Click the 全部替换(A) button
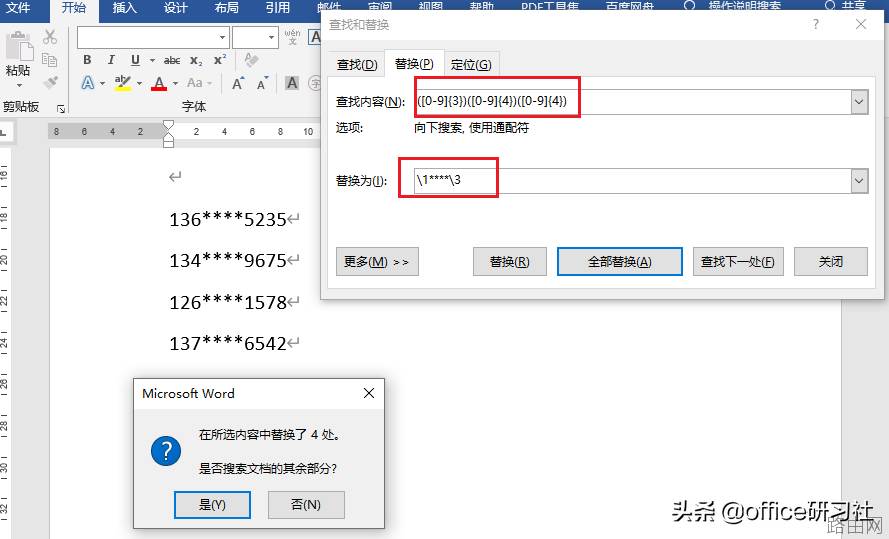This screenshot has width=889, height=539. click(620, 262)
